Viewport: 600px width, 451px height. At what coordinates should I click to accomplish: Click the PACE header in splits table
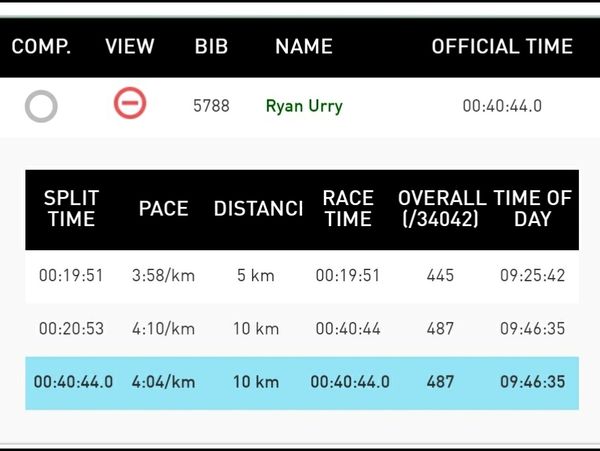point(163,209)
